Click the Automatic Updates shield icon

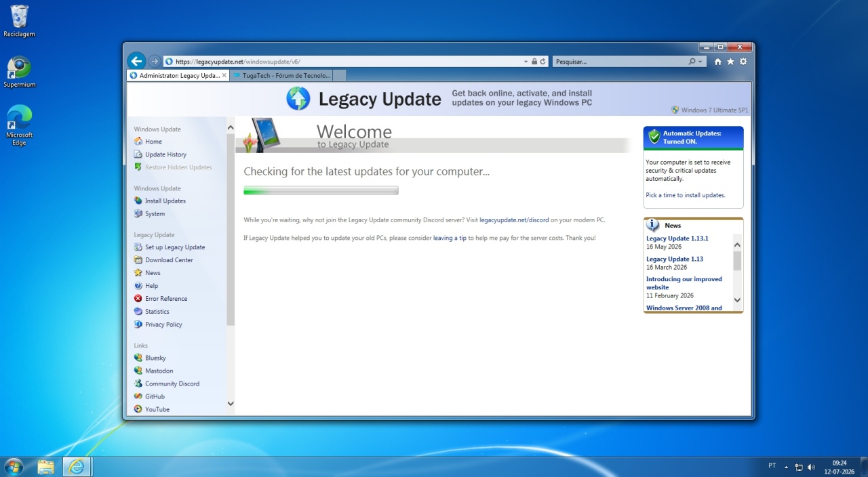pos(654,137)
